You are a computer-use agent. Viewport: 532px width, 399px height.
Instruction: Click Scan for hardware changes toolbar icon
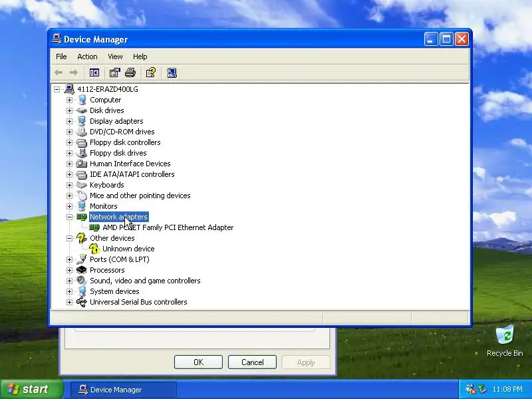click(172, 72)
